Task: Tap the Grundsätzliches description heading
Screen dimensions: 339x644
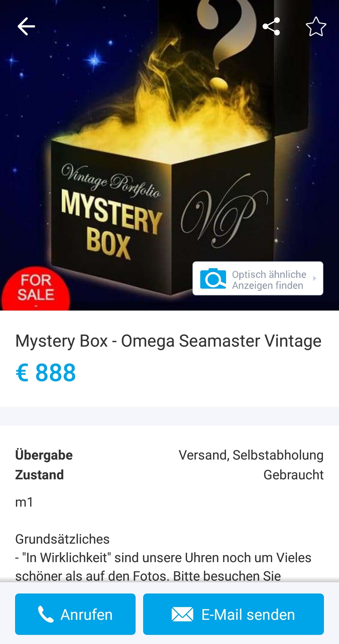Action: click(x=62, y=539)
